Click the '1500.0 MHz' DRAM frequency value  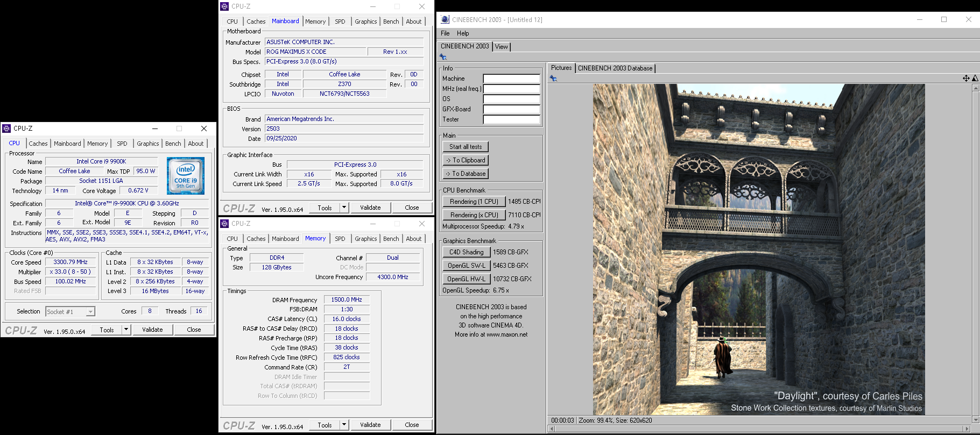[x=347, y=299]
